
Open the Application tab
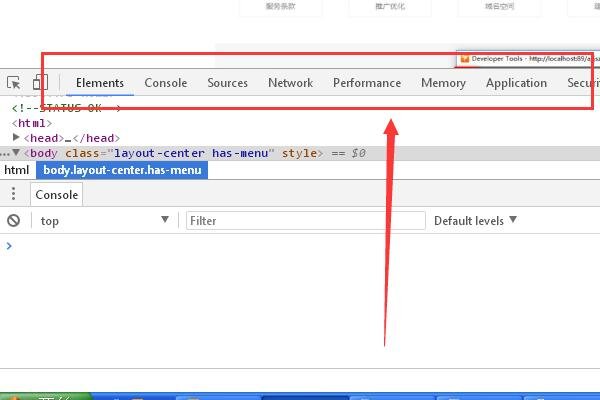click(516, 83)
